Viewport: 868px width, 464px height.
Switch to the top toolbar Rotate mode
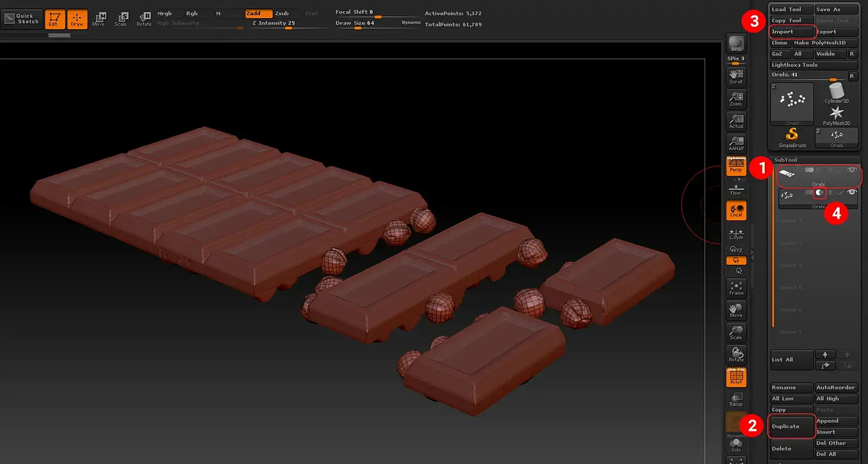click(x=144, y=19)
